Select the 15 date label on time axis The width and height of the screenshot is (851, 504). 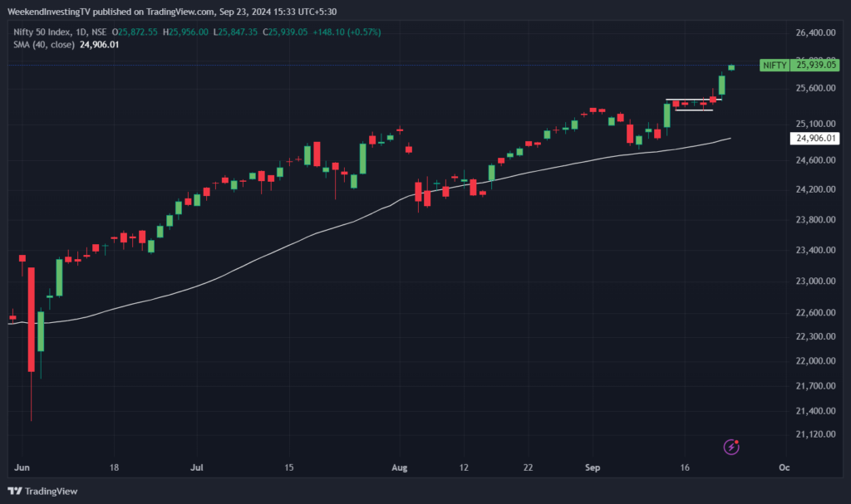click(288, 467)
